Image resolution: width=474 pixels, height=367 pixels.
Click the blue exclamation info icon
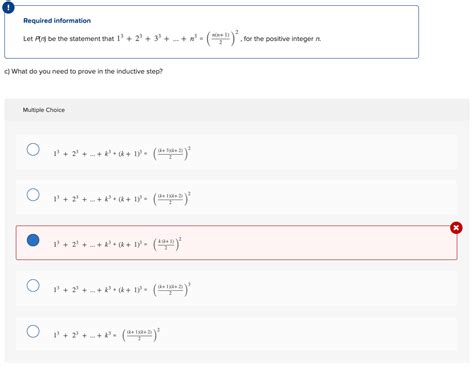(x=8, y=7)
